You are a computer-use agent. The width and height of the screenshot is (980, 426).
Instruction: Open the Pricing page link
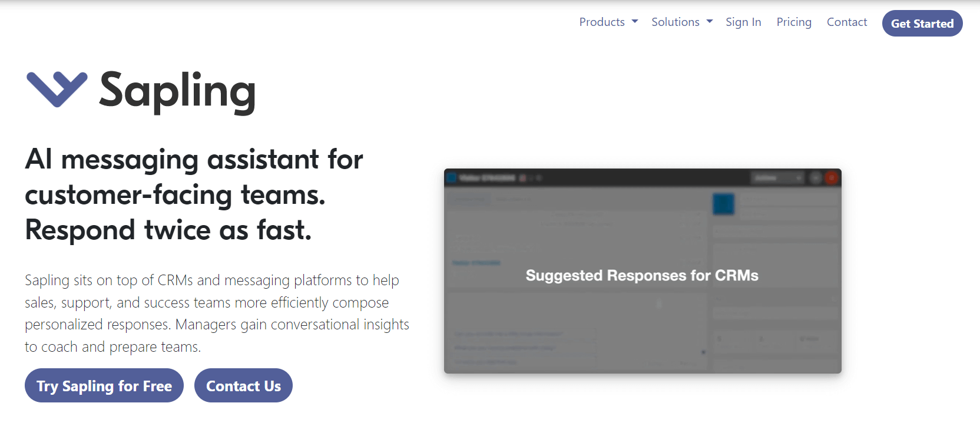(794, 22)
